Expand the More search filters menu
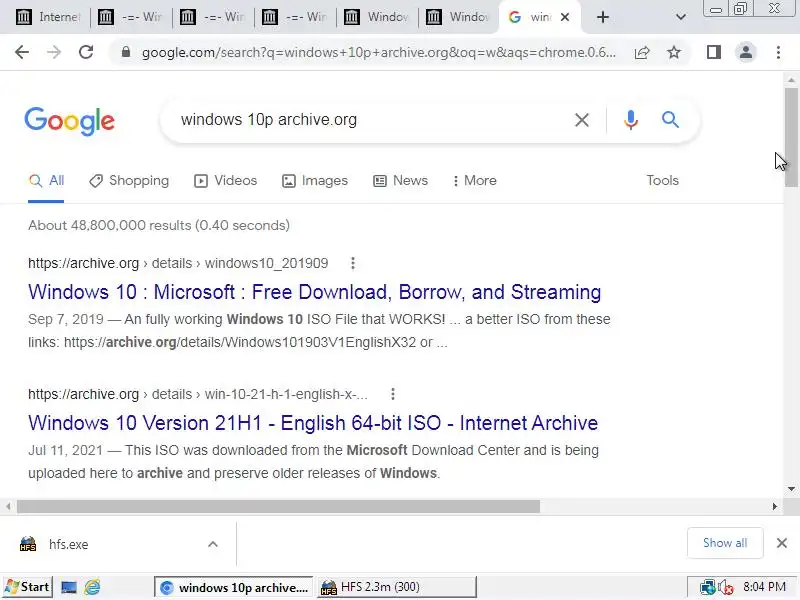This screenshot has width=800, height=600. 474,181
